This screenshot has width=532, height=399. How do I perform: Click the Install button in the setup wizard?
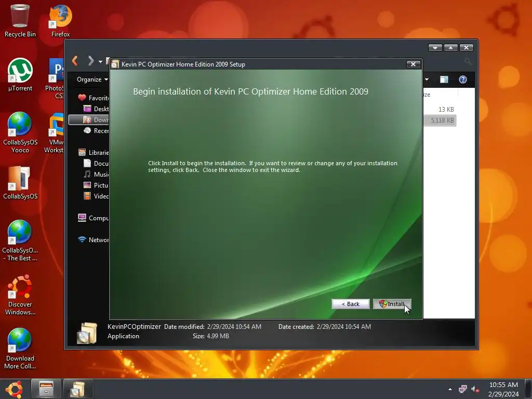(392, 304)
